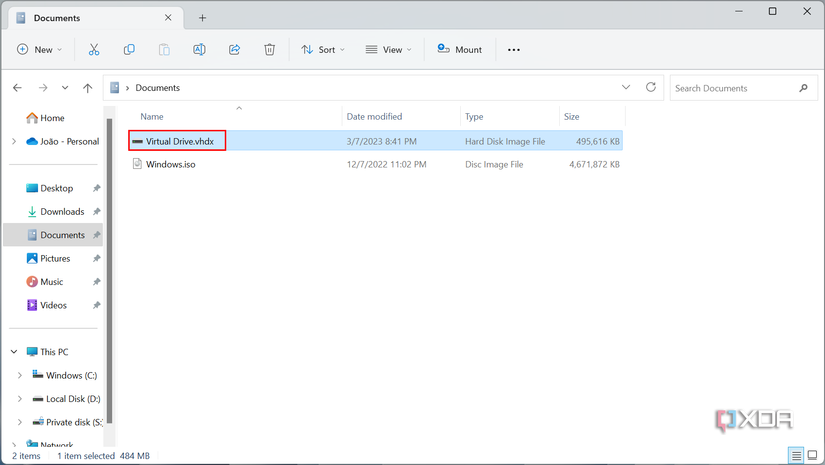Open the New dropdown menu
The height and width of the screenshot is (465, 825).
[40, 49]
